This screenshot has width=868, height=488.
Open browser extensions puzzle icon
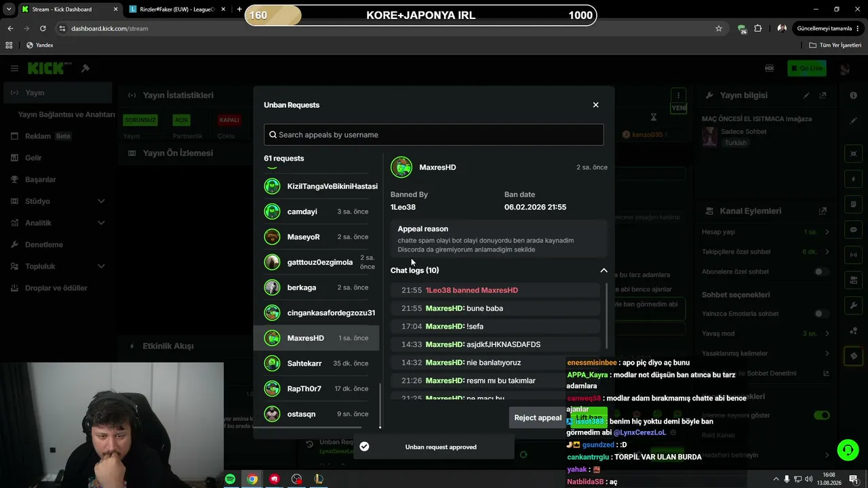tap(758, 28)
